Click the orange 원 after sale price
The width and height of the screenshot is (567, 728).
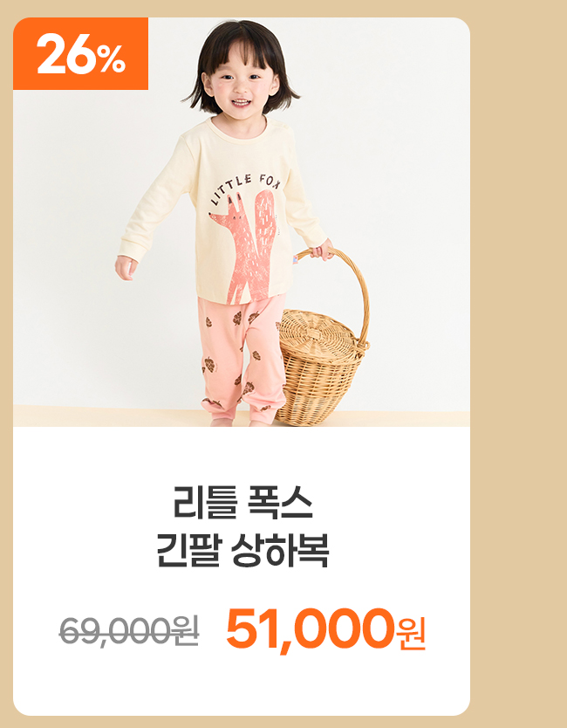(410, 635)
